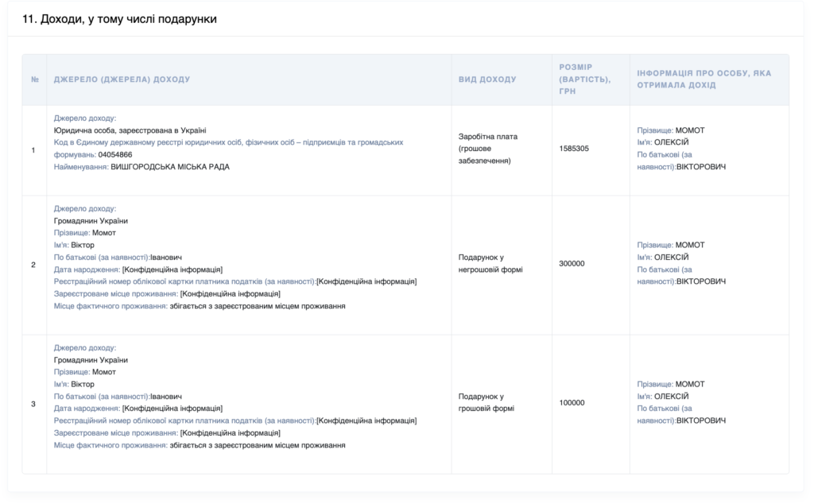
Task: Select the 'Юридична особа, зареєстрована в Україні' text
Action: pyautogui.click(x=130, y=130)
